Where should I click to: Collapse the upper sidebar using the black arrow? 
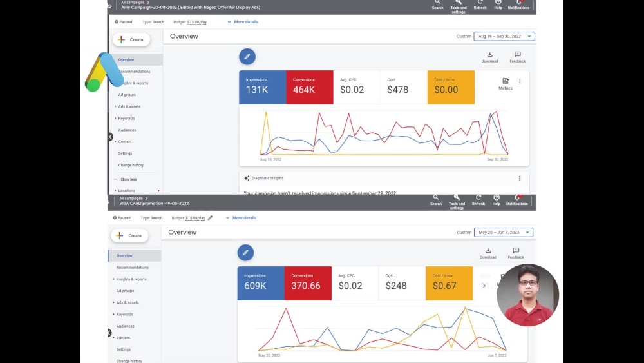pos(111,137)
